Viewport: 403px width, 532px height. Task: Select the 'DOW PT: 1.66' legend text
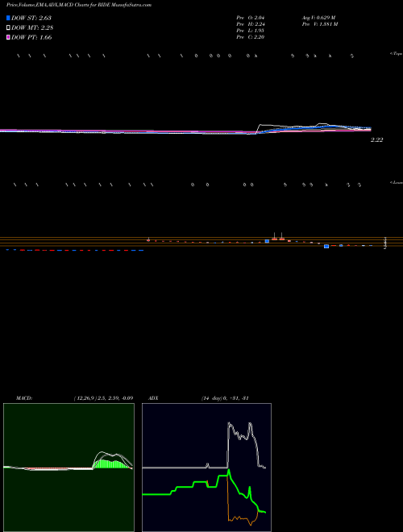pyautogui.click(x=31, y=38)
